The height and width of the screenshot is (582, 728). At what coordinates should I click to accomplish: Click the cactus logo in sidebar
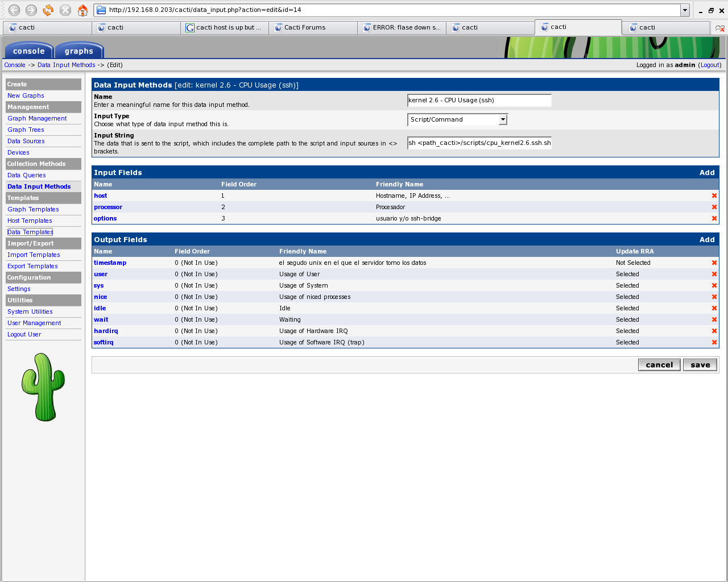[x=43, y=387]
